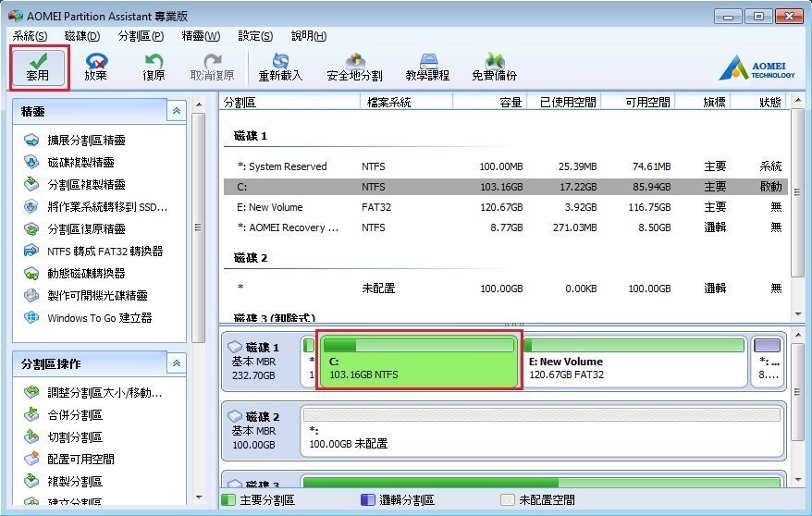
Task: Select the small logical partition block on 磁碟 1
Action: (768, 362)
